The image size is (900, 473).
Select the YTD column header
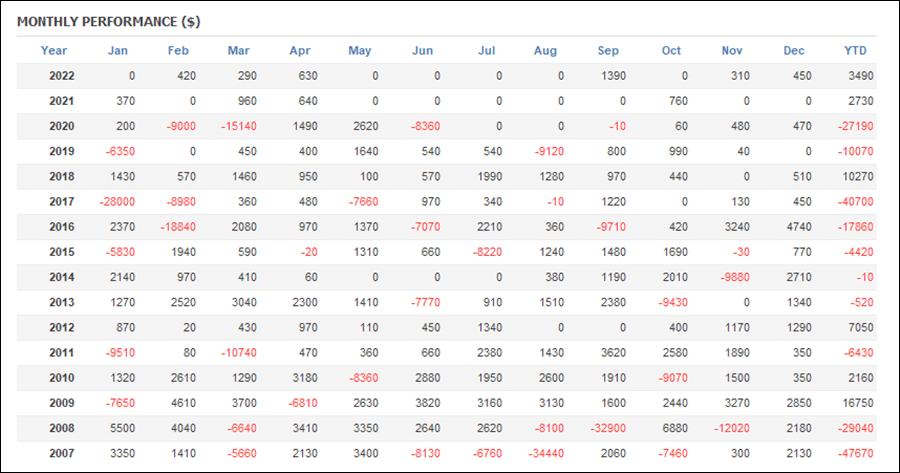(x=855, y=51)
